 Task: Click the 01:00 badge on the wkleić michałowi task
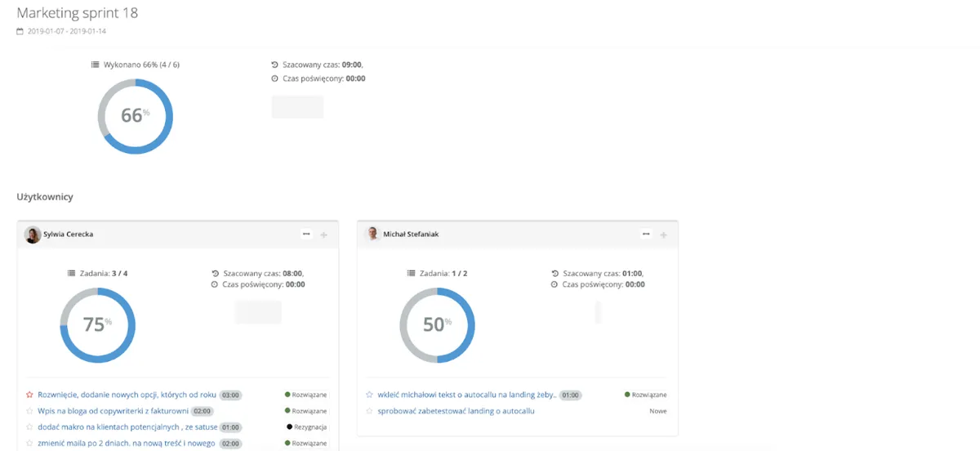coord(570,395)
